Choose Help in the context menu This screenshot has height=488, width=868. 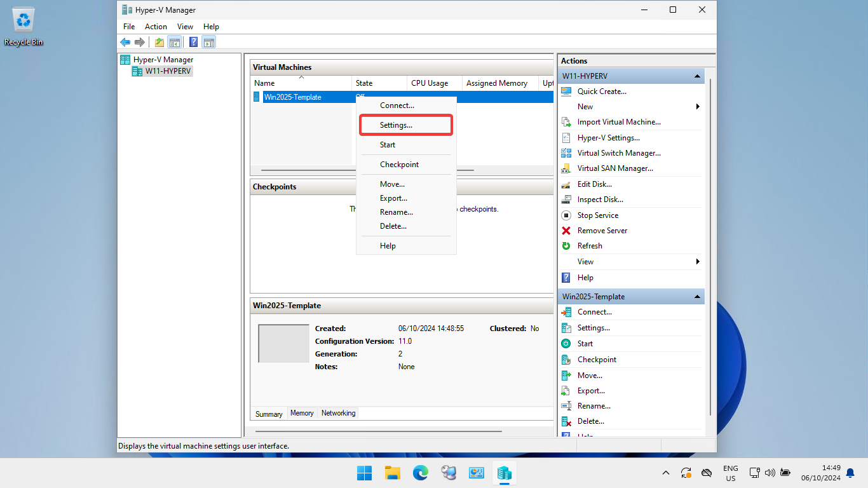[406, 246]
